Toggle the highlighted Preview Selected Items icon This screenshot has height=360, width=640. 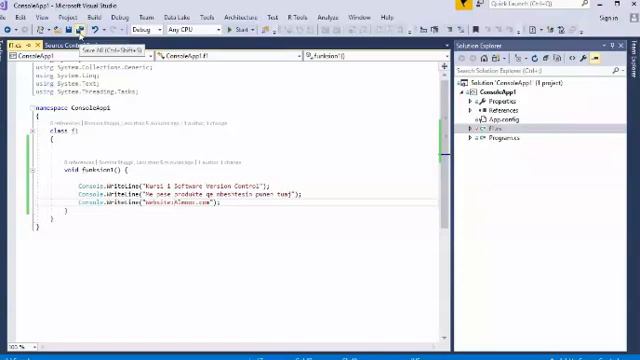point(595,58)
